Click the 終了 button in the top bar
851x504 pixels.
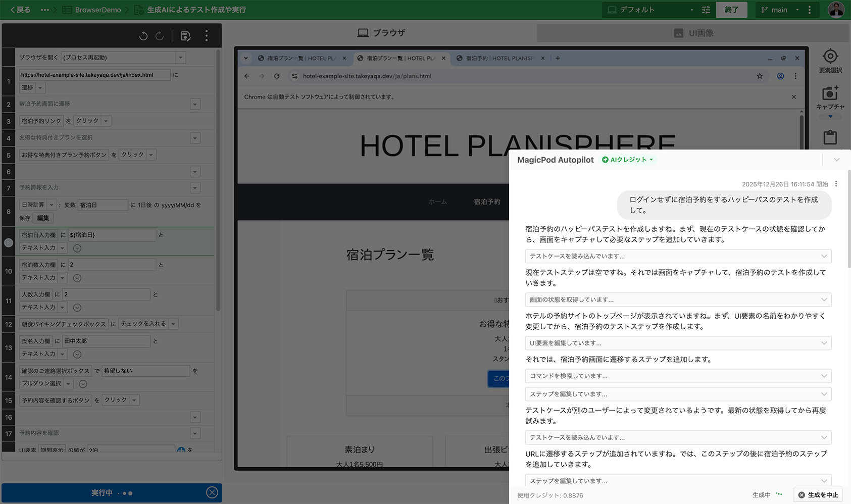point(731,10)
